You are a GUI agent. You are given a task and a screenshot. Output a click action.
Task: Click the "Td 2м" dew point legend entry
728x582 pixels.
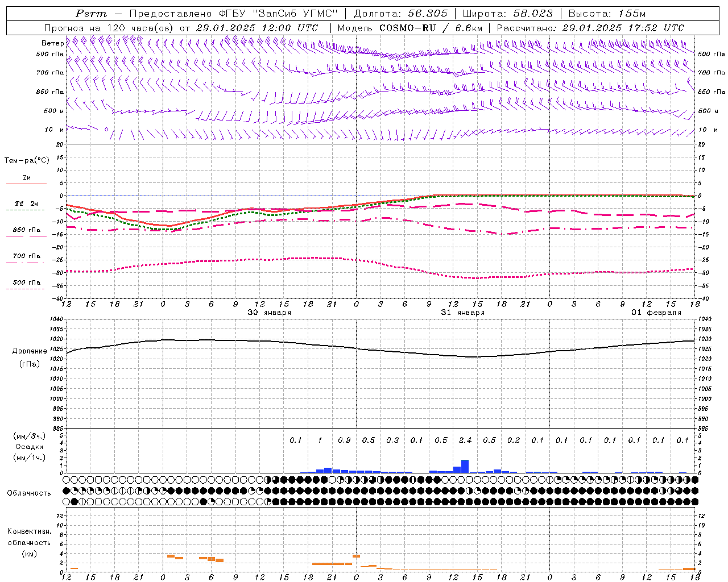pyautogui.click(x=26, y=203)
